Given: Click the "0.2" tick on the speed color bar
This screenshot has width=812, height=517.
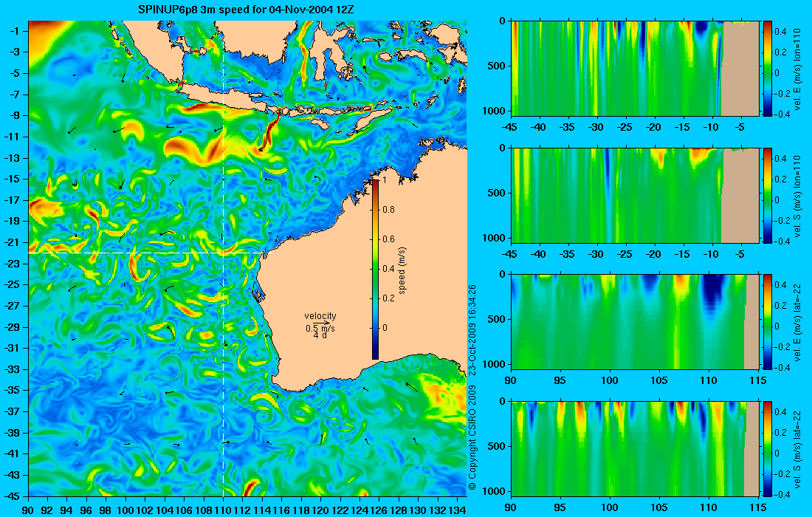Looking at the screenshot, I should point(388,298).
